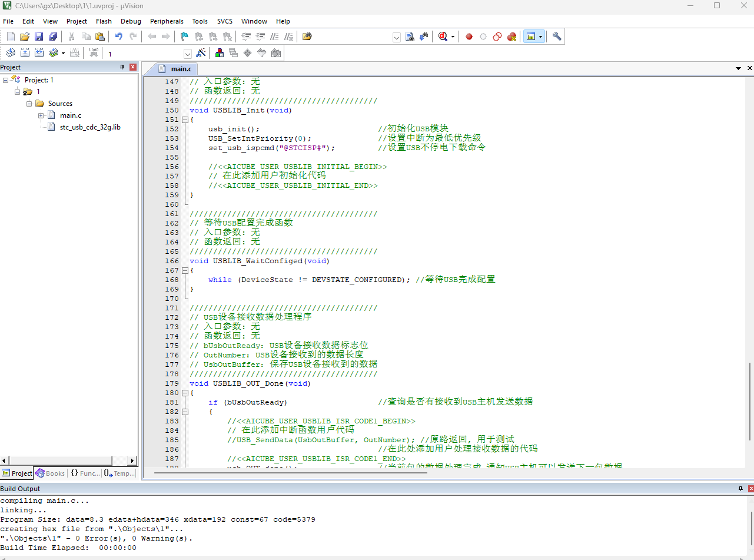Screen dimensions: 754x560
Task: Start or stop the debug session
Action: point(443,37)
